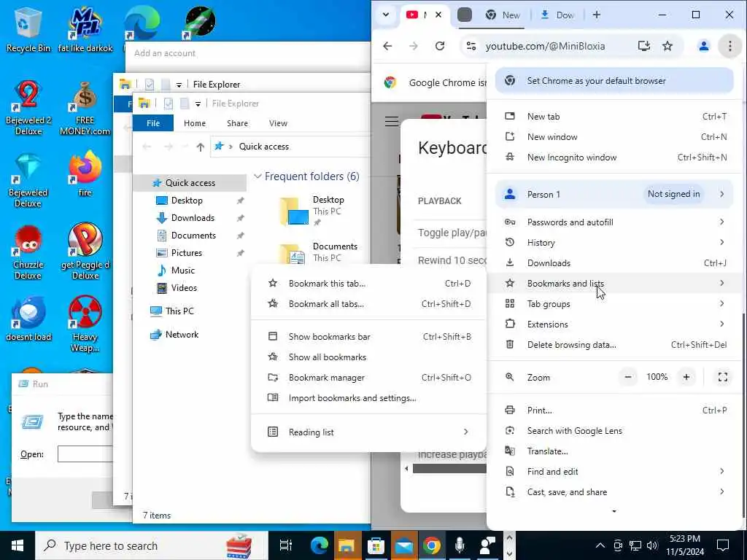Open a new Chrome tab with plus
747x560 pixels.
coord(597,15)
